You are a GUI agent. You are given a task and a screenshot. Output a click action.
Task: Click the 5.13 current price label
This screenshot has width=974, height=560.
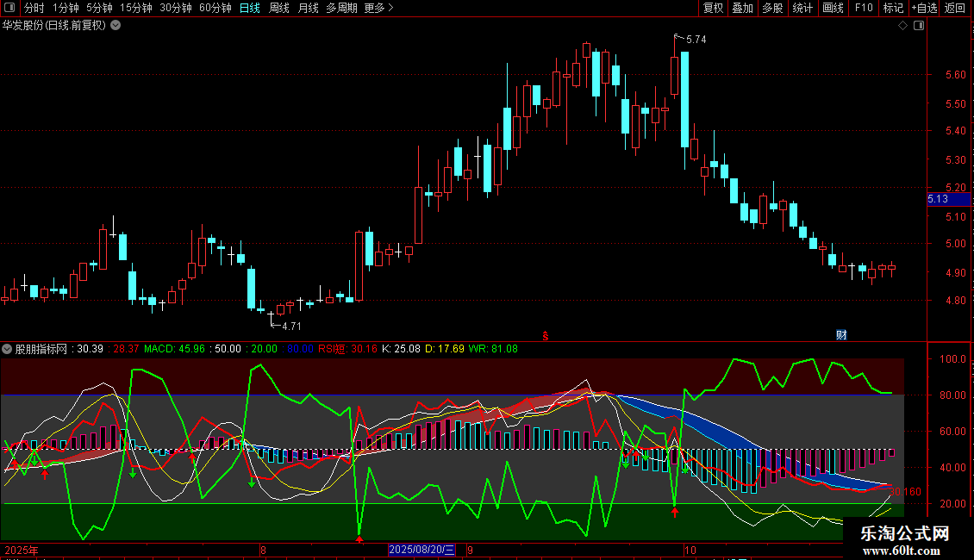pos(938,199)
